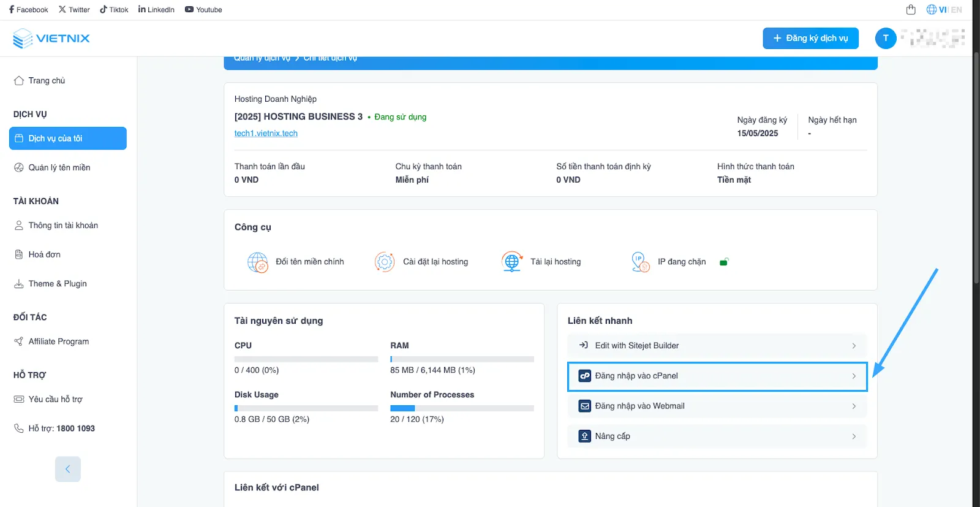Screen dimensions: 980x507
Task: Click the Trang chủ home icon
Action: [x=19, y=80]
